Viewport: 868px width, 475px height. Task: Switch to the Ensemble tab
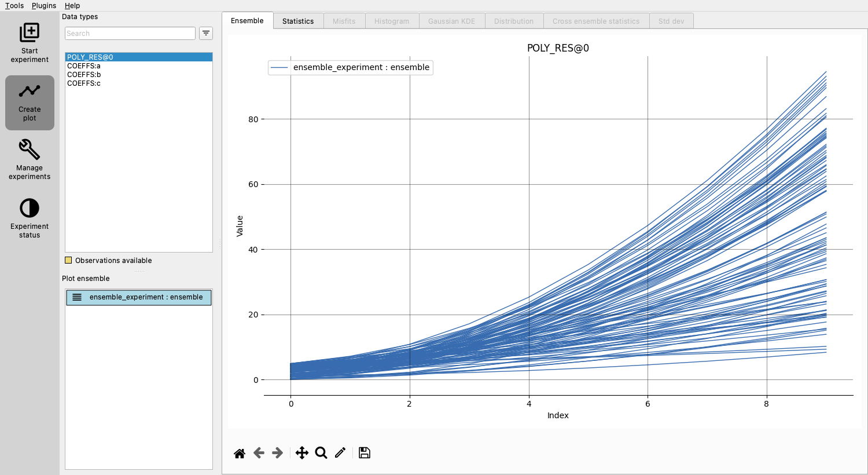point(247,21)
